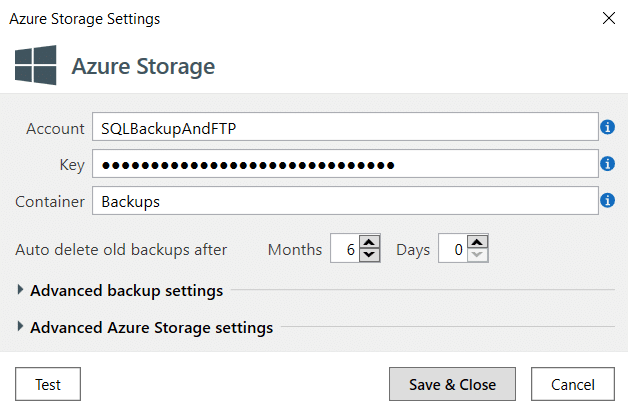Focus the Account text field
The image size is (628, 413).
click(x=345, y=127)
